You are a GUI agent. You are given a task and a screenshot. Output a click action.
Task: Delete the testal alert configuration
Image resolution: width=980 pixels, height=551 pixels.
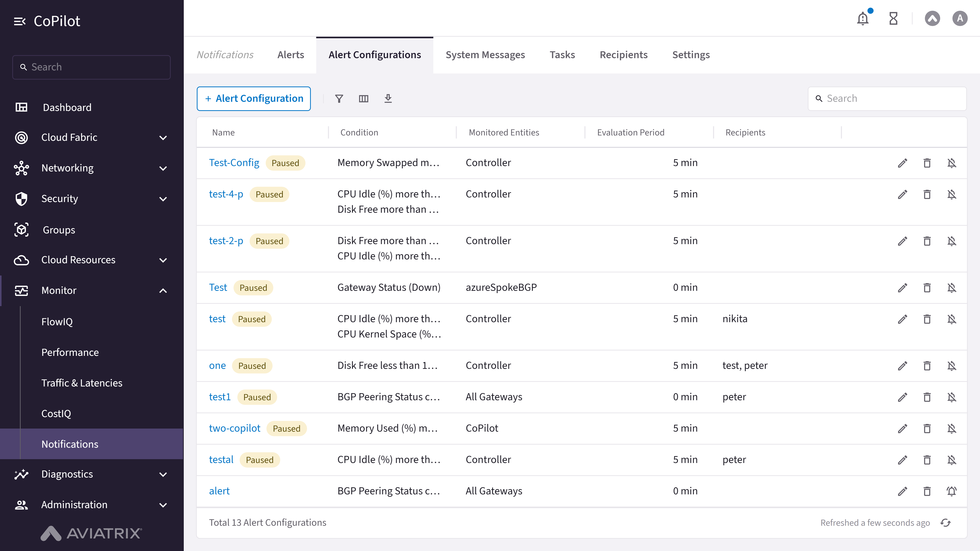click(927, 460)
